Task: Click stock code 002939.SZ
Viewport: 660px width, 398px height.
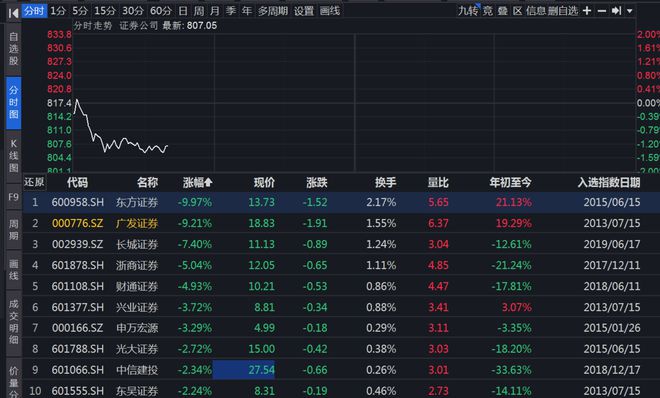Action: pyautogui.click(x=77, y=244)
